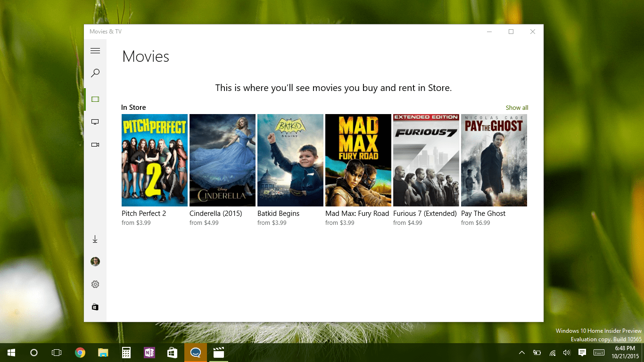Open the TV shows section icon
Screen dimensions: 644x362
(x=95, y=122)
